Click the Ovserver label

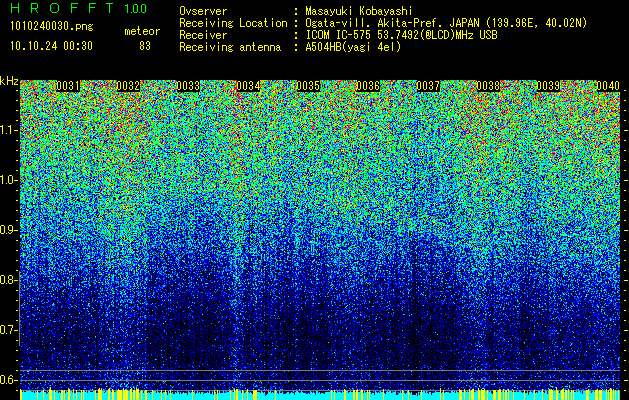click(203, 11)
